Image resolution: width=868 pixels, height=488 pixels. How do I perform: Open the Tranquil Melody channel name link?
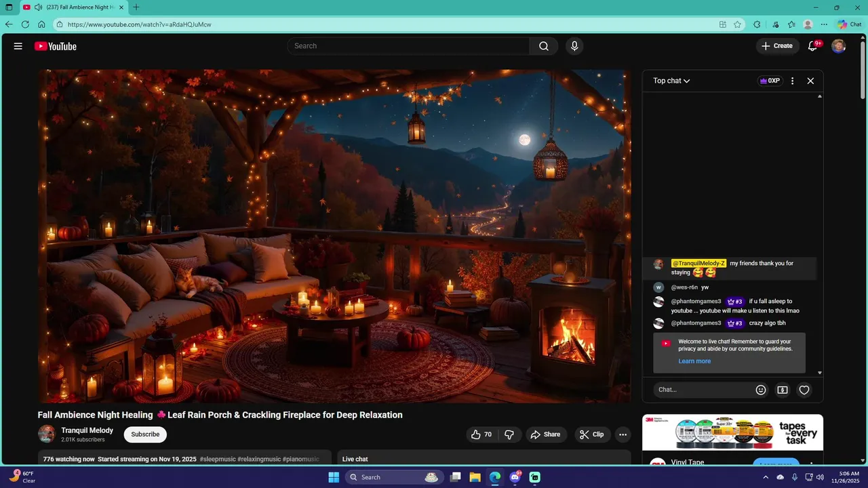87,430
